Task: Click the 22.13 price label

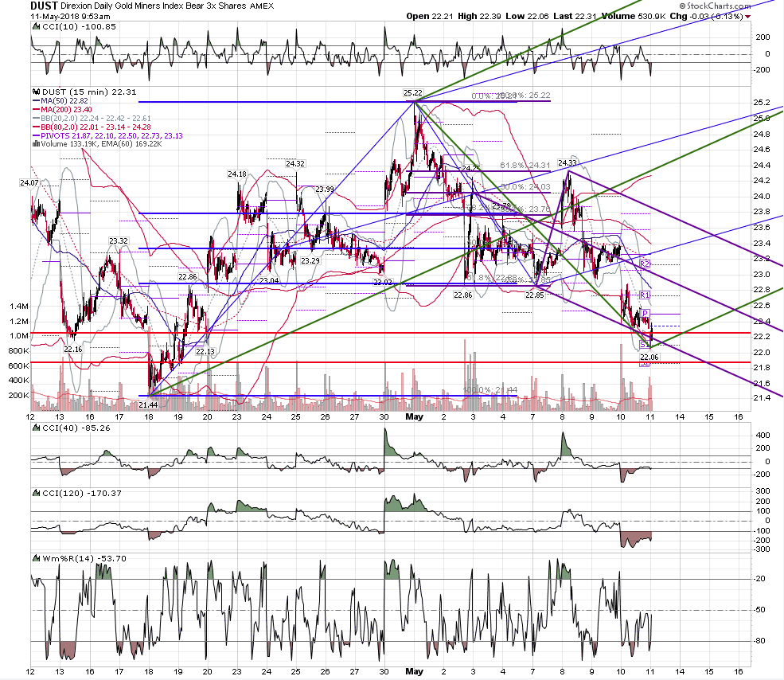Action: click(x=205, y=351)
